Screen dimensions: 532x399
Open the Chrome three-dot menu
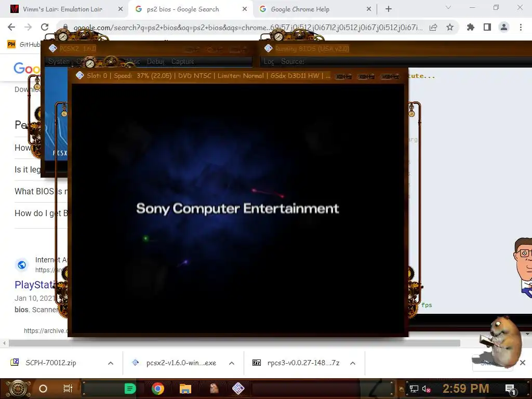click(x=521, y=27)
